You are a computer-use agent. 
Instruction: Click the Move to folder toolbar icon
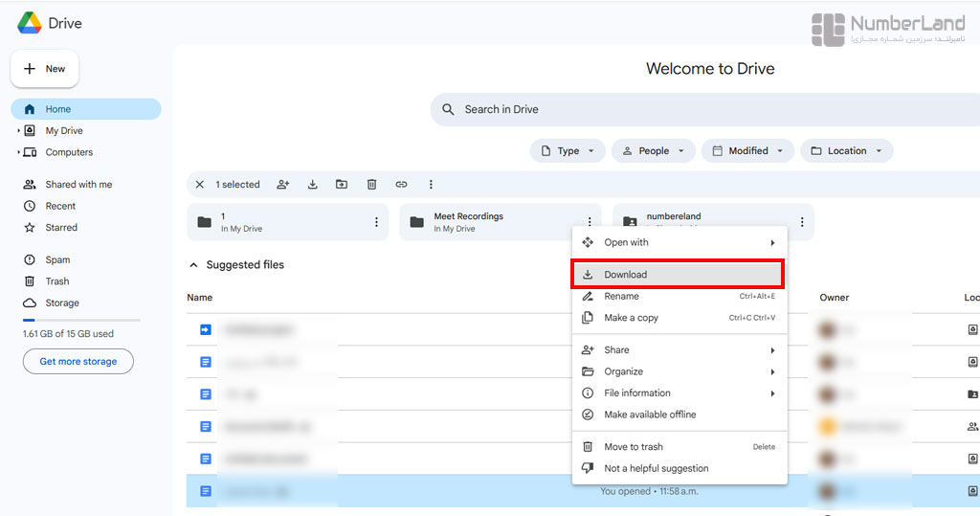[x=342, y=185]
